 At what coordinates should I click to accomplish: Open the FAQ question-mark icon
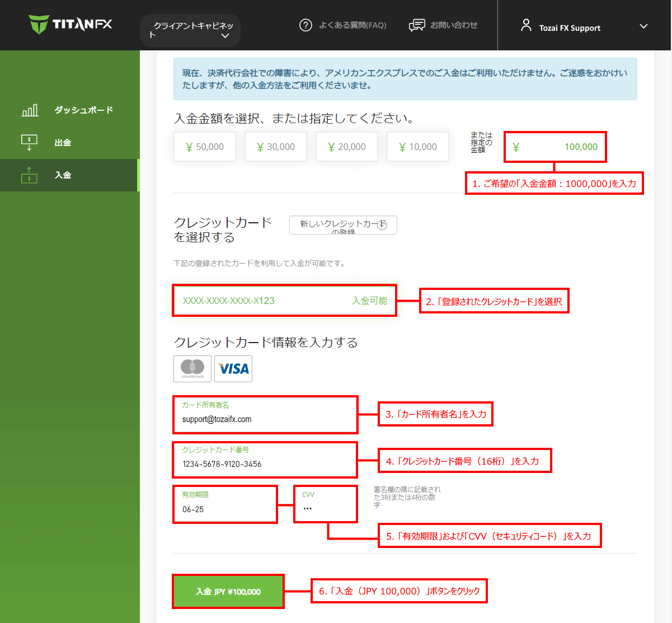pyautogui.click(x=306, y=25)
